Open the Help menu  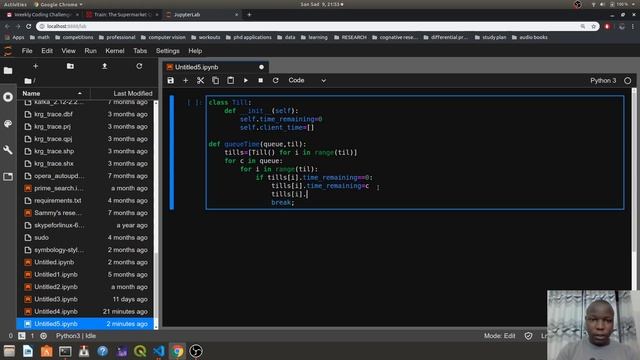(195, 51)
